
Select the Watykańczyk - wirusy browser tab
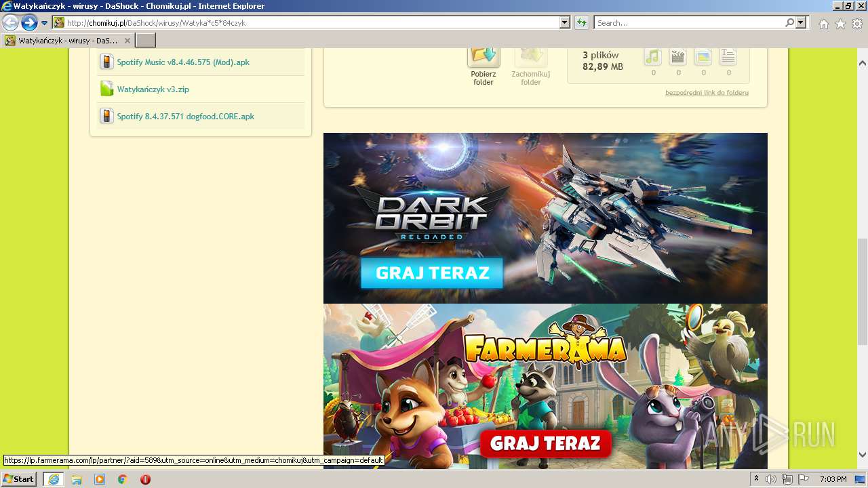[68, 41]
